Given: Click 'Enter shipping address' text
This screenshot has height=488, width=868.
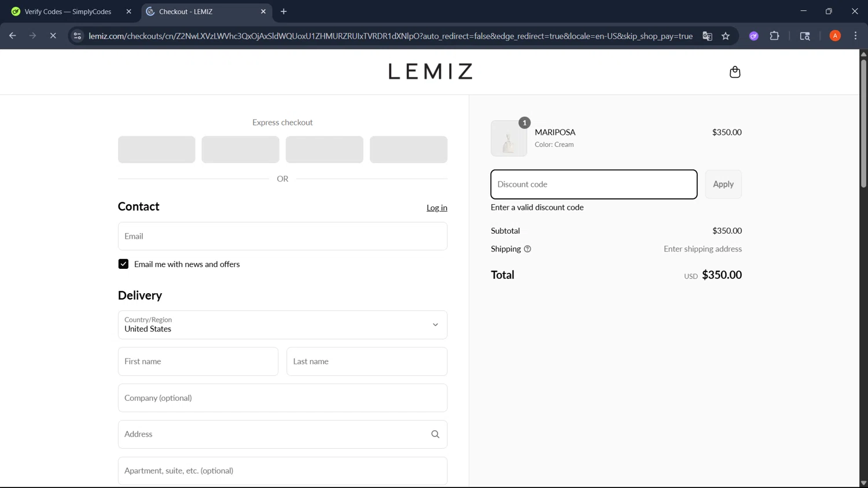Looking at the screenshot, I should click(x=703, y=249).
